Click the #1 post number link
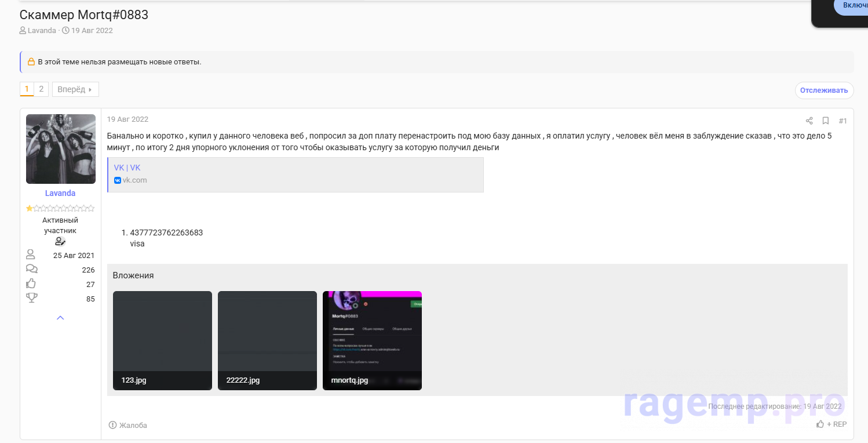The image size is (868, 443). (x=843, y=121)
